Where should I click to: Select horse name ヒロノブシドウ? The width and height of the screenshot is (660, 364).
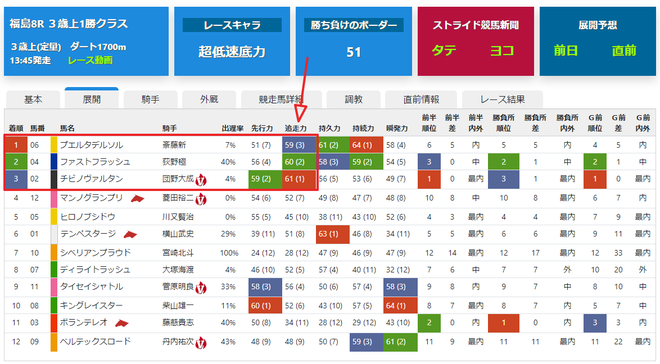pos(88,217)
